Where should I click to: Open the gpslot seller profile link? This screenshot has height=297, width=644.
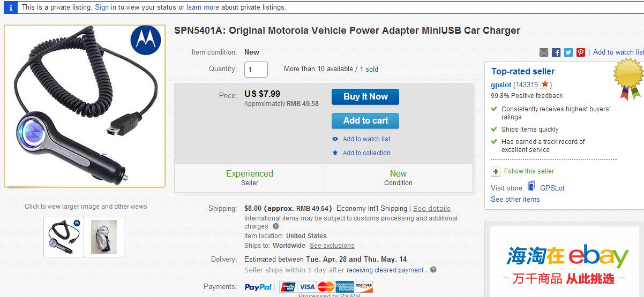(501, 85)
